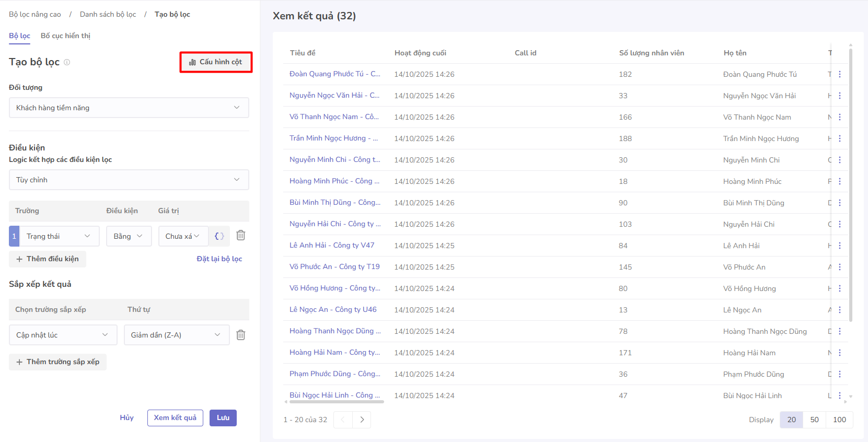Screen dimensions: 868x442
Task: Open three-dot menu for Võ Phước An row
Action: click(839, 267)
